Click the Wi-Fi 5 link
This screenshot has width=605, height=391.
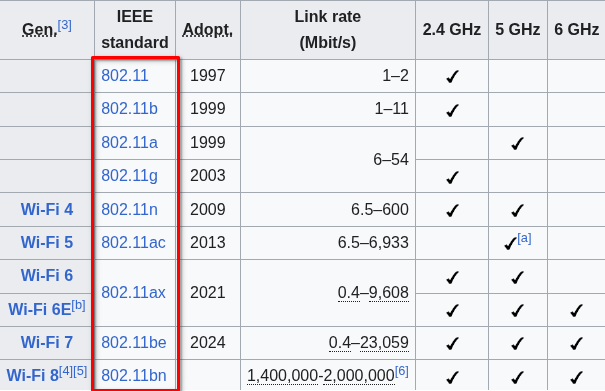click(x=47, y=243)
